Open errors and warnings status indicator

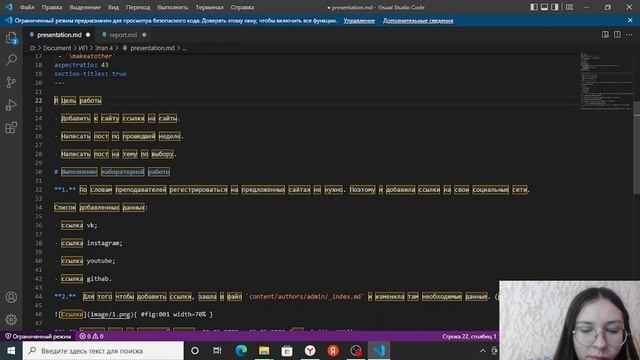click(91, 336)
